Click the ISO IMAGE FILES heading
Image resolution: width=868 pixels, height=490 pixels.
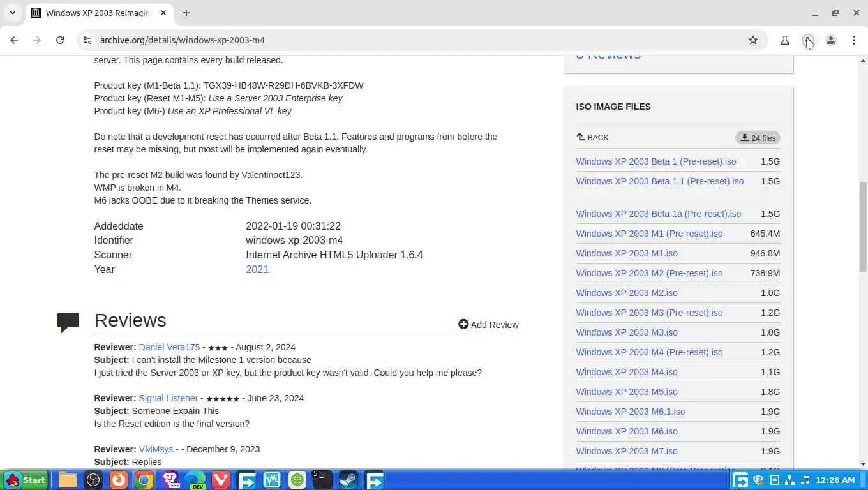613,107
